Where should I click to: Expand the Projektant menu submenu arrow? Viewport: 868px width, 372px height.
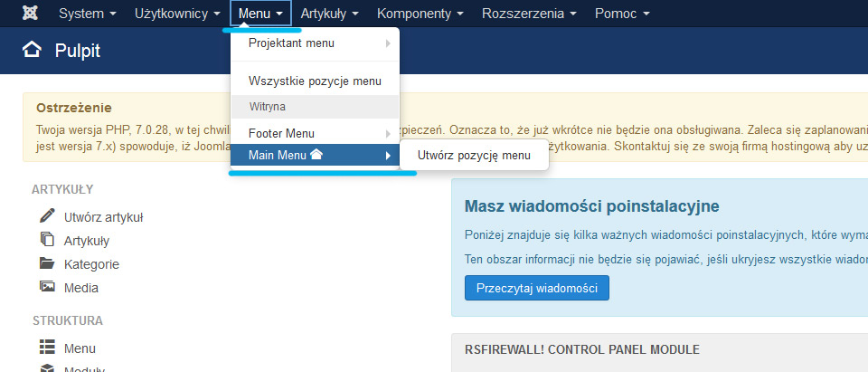click(388, 43)
